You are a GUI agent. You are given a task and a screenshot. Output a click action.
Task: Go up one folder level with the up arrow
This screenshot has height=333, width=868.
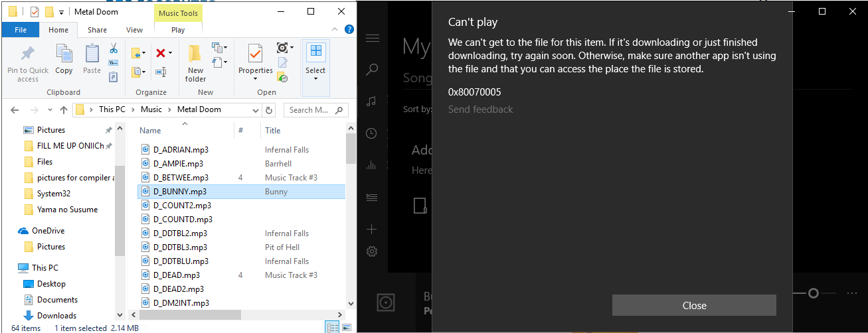click(x=64, y=110)
